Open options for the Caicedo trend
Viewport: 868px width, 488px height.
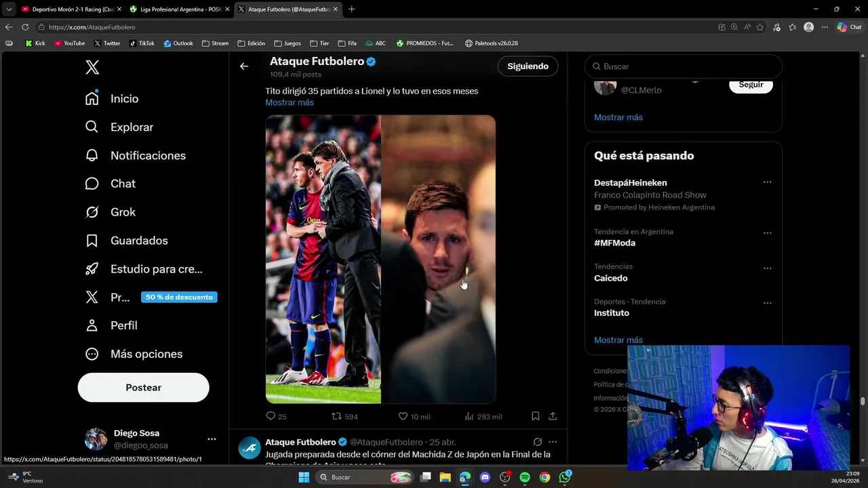tap(767, 268)
